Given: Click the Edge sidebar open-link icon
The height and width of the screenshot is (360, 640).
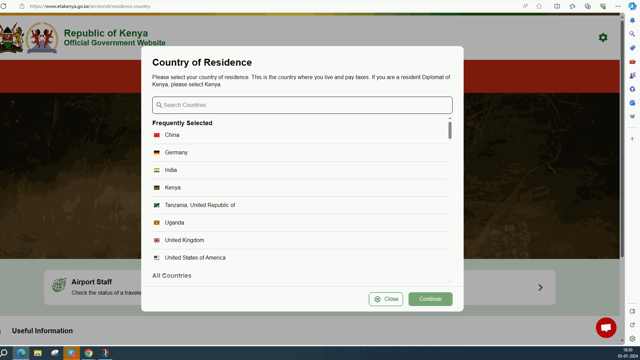Looking at the screenshot, I should [632, 325].
